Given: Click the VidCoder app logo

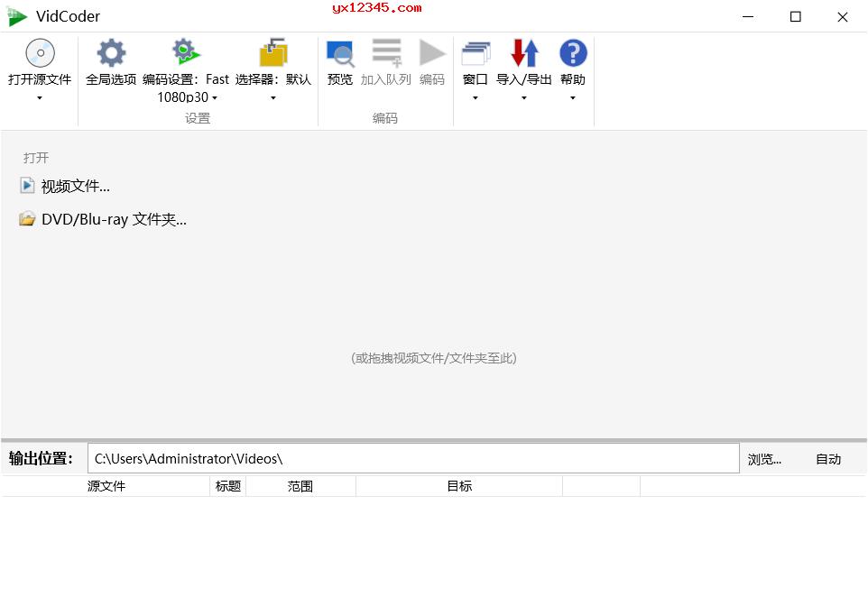Looking at the screenshot, I should (x=17, y=16).
